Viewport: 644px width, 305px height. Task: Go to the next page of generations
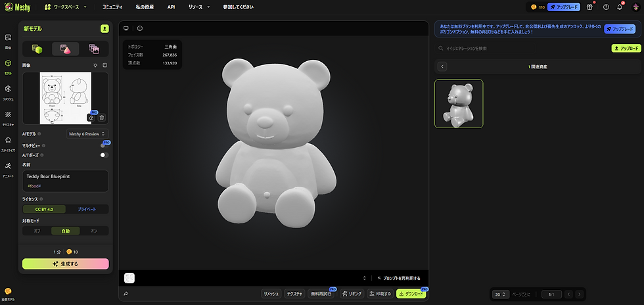tap(579, 294)
